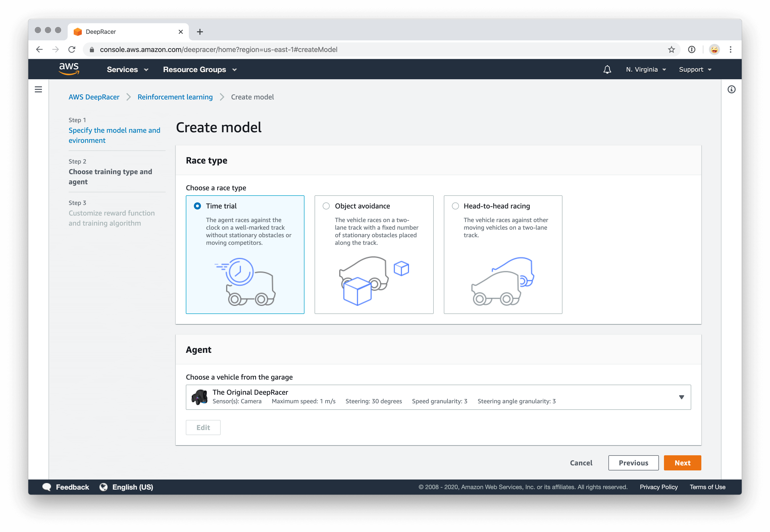Click the Agent section heading
Viewport: 770px width, 532px height.
point(198,350)
